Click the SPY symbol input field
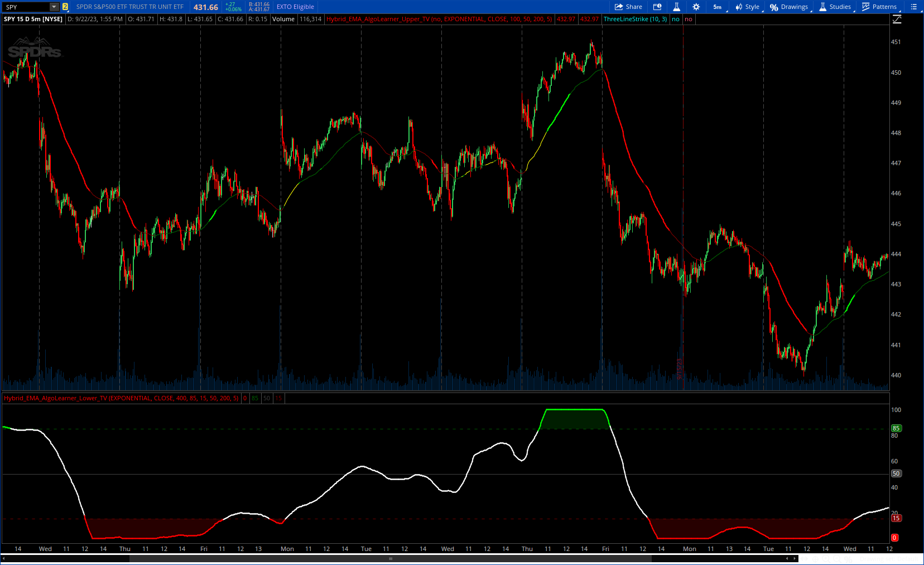 point(26,7)
